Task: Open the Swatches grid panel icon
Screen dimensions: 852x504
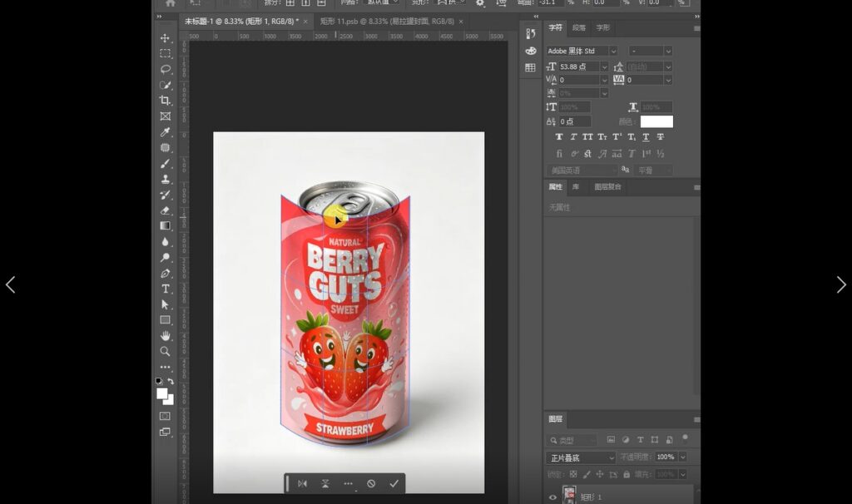Action: pos(530,67)
